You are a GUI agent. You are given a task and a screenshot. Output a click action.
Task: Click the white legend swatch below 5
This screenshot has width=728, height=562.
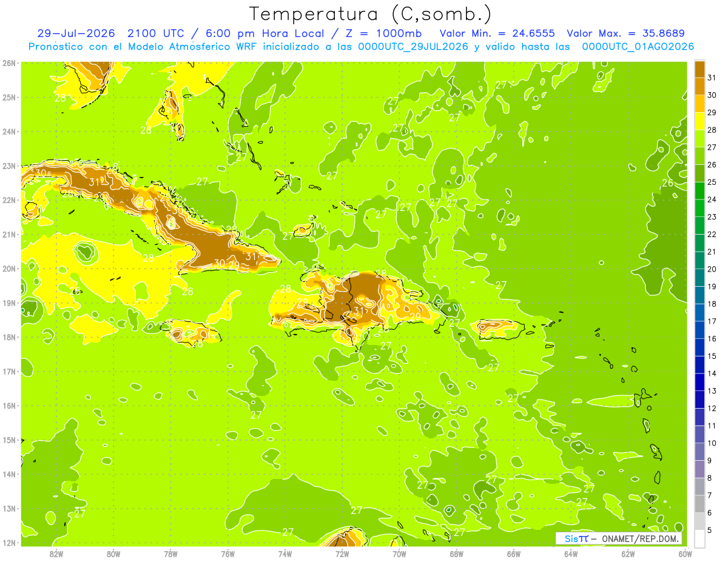tap(699, 538)
